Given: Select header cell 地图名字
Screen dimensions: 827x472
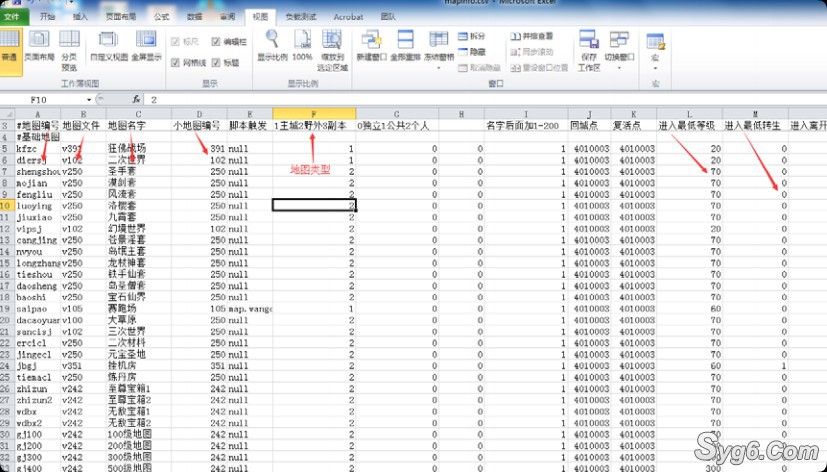Looking at the screenshot, I should pyautogui.click(x=138, y=126).
